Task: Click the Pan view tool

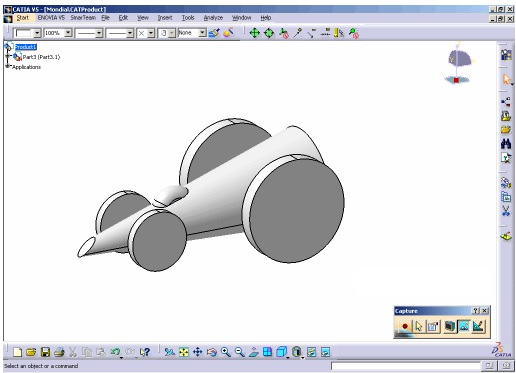Action: coord(198,352)
